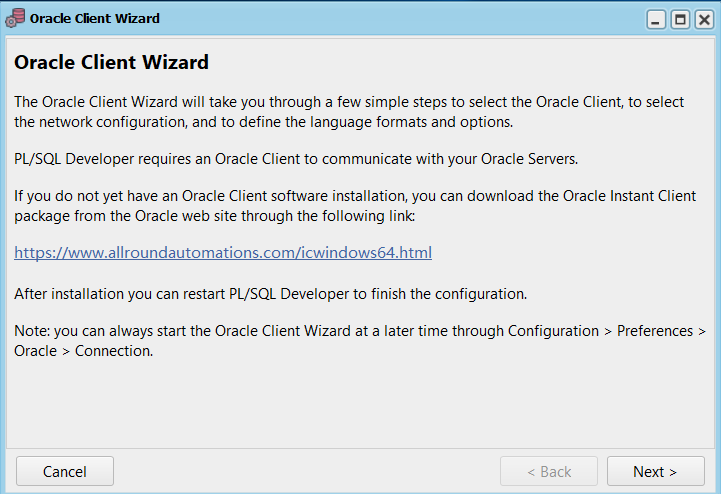Click the 'Note: you can always start' text

[360, 341]
